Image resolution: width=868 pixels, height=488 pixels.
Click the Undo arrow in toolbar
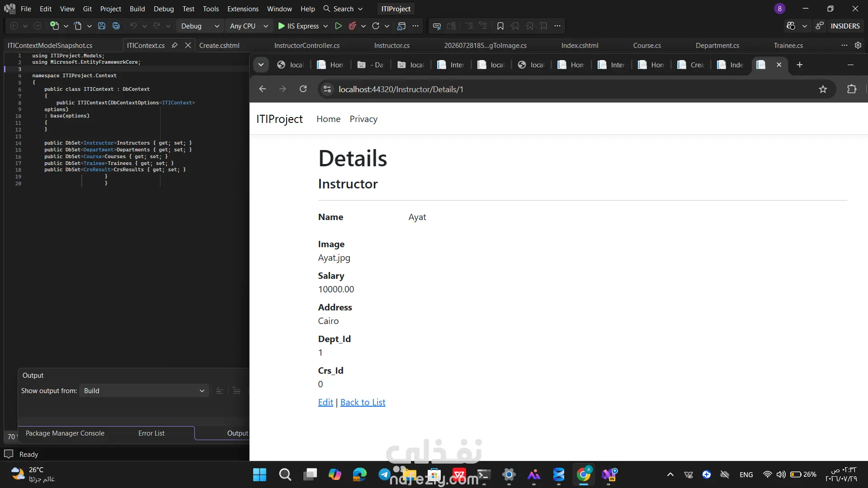pos(133,26)
